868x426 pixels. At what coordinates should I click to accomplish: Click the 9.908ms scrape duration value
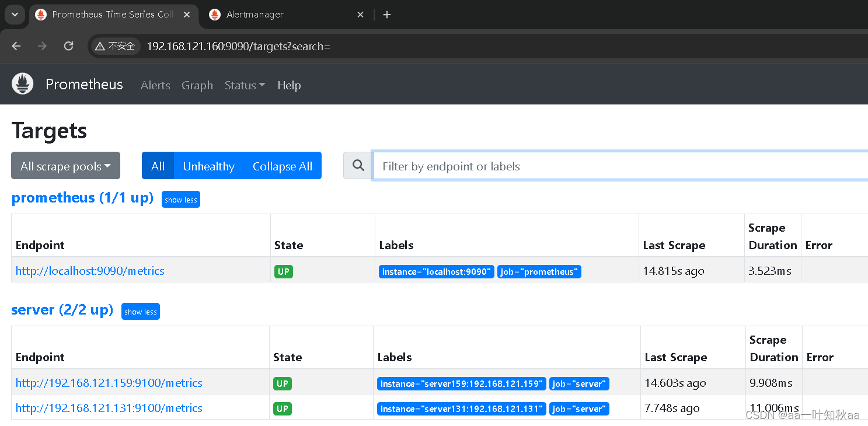click(x=772, y=383)
